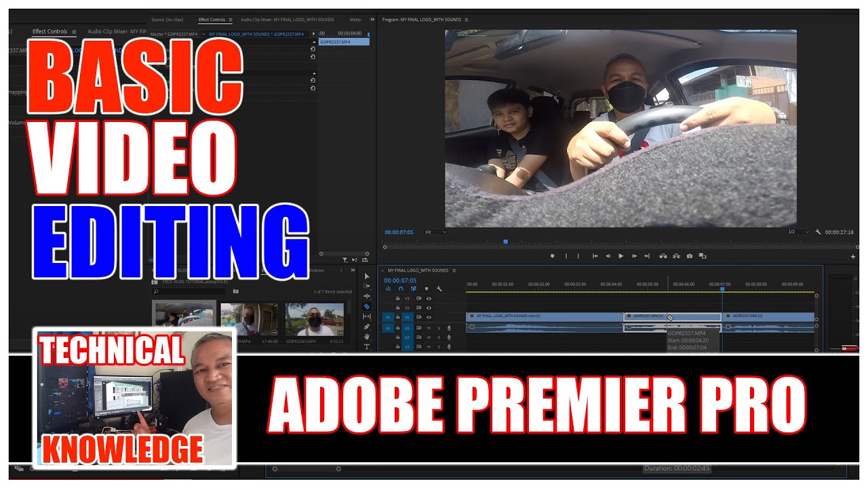Open the timeline display settings wrench
The image size is (868, 488).
[439, 289]
